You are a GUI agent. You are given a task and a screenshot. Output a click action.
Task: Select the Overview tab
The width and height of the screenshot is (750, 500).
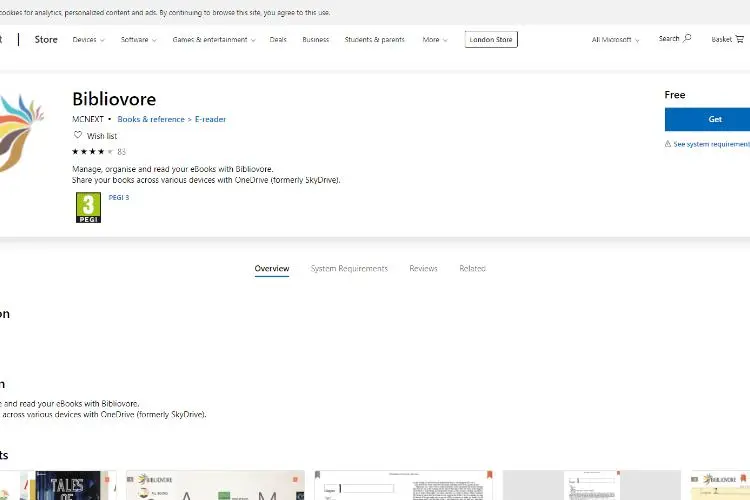272,269
